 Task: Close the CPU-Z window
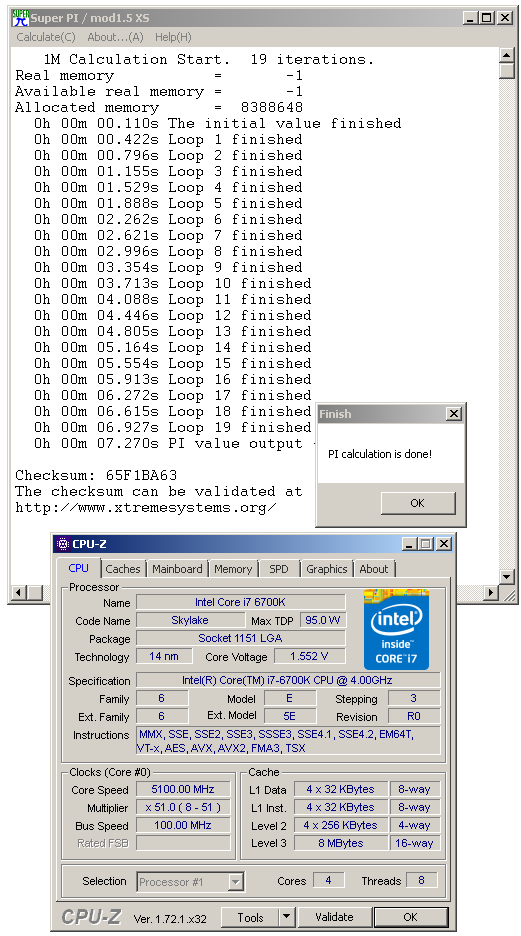(x=443, y=544)
